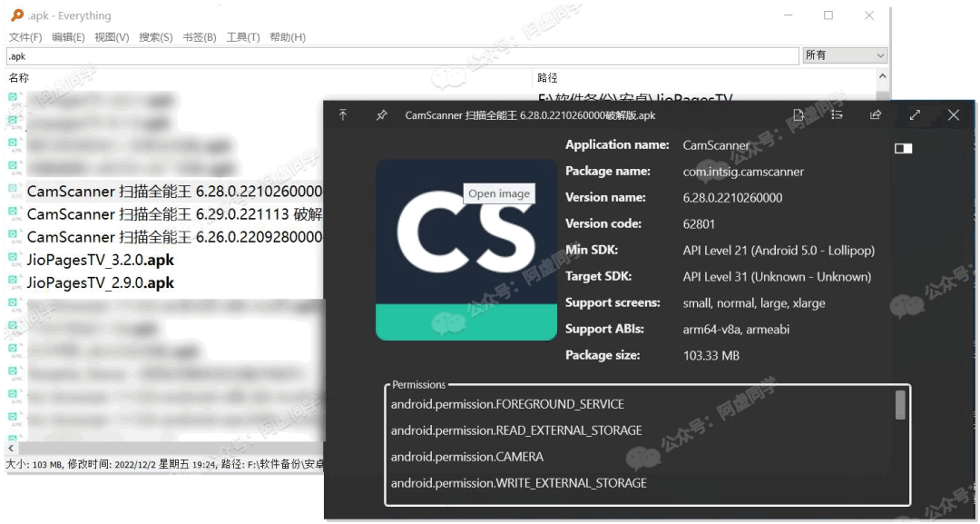The width and height of the screenshot is (980, 524).
Task: Click the .apk search input field
Action: [x=403, y=56]
